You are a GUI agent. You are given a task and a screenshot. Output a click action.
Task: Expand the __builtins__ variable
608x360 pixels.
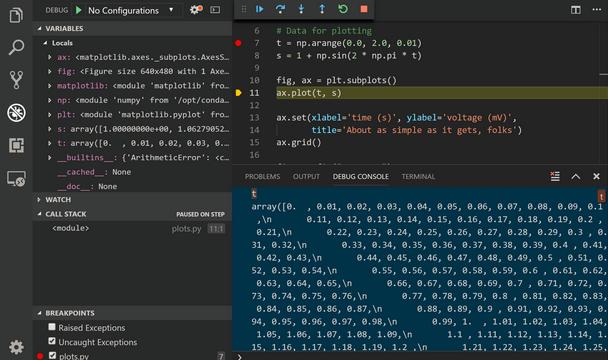[50, 158]
